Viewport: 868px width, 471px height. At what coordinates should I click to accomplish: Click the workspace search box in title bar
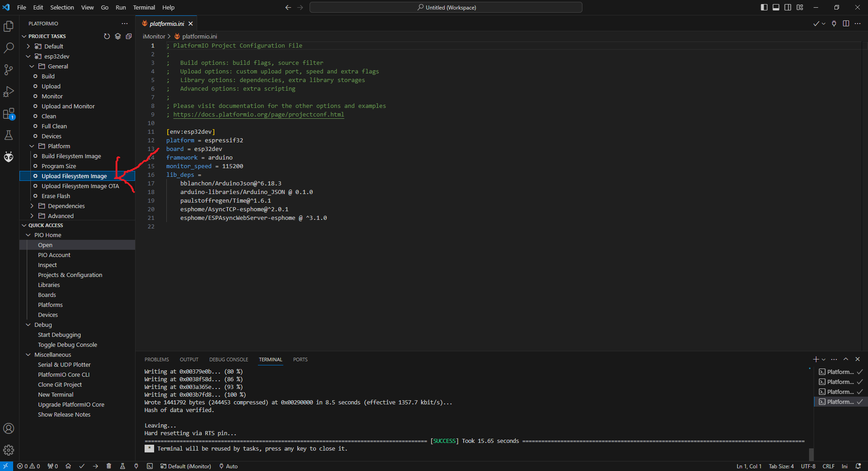click(446, 7)
